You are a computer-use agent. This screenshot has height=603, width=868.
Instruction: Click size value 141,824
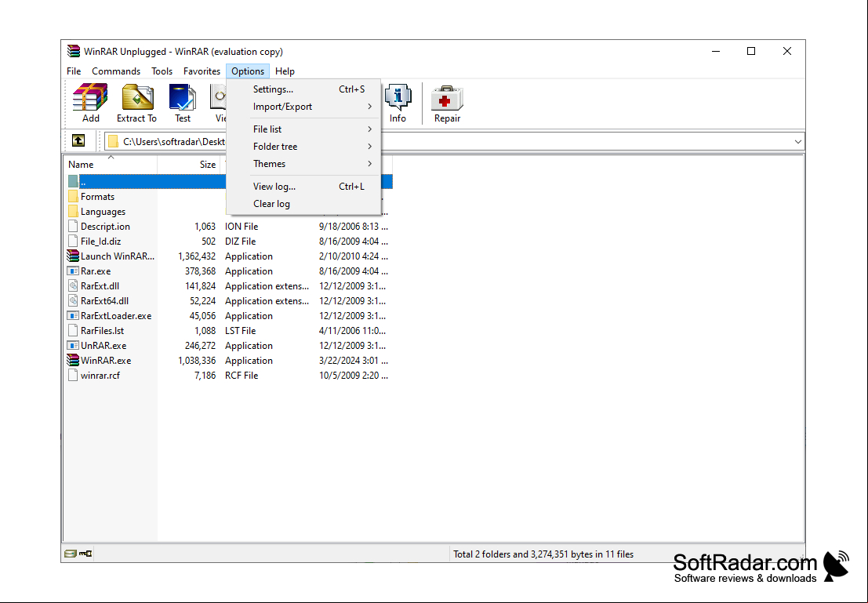click(x=201, y=286)
